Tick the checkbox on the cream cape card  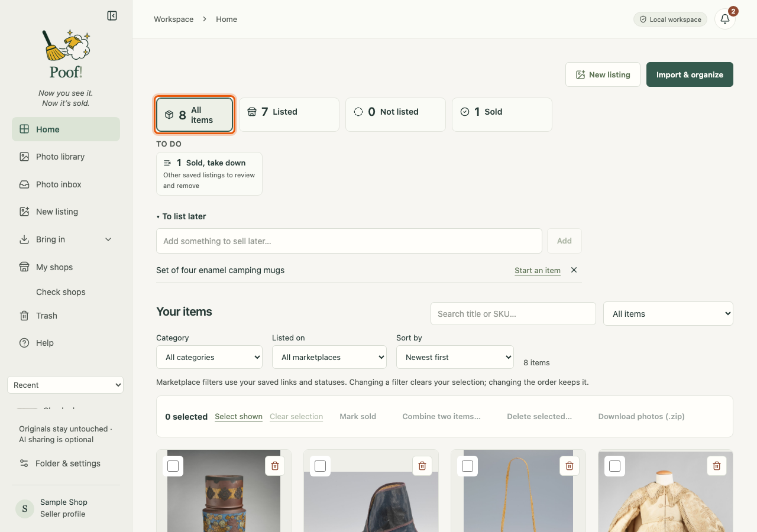coord(614,466)
